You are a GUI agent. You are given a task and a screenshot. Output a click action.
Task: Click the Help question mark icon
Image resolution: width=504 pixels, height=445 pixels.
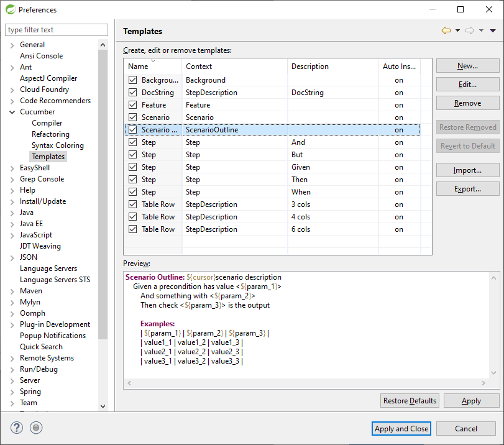click(17, 428)
